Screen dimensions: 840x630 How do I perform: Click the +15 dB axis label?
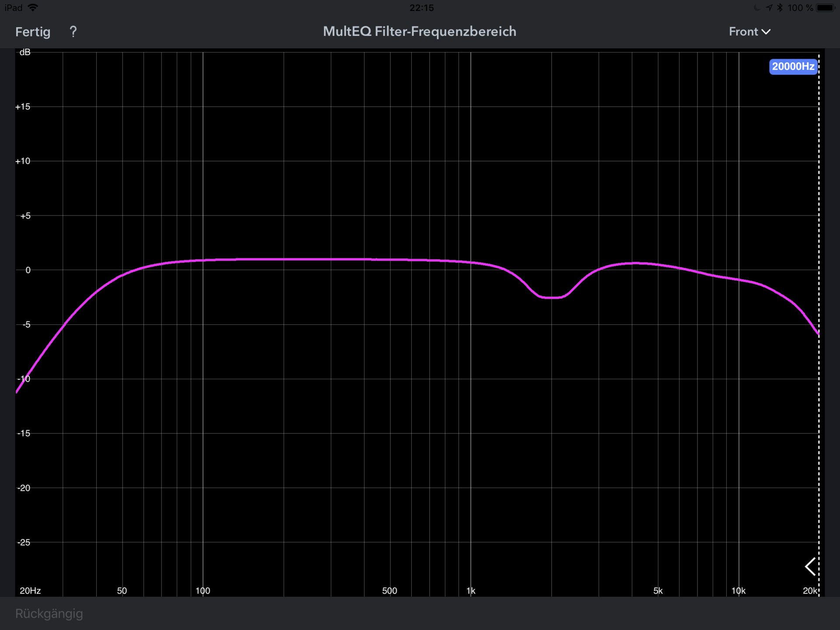point(23,107)
